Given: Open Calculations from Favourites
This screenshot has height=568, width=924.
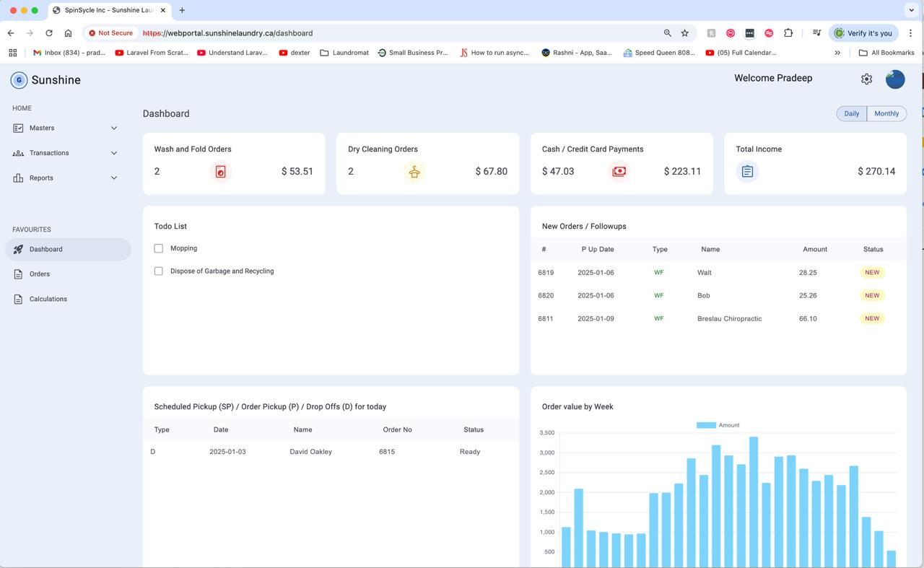Looking at the screenshot, I should tap(48, 299).
